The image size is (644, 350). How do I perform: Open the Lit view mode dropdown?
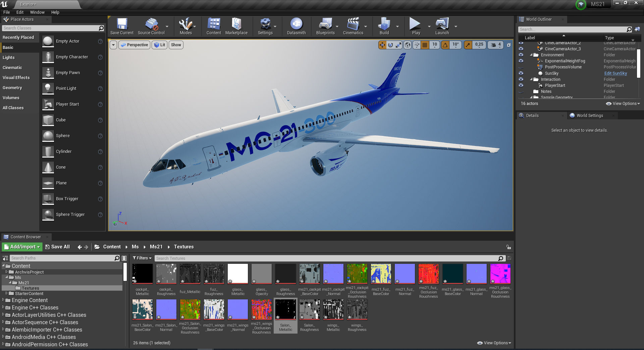point(160,45)
